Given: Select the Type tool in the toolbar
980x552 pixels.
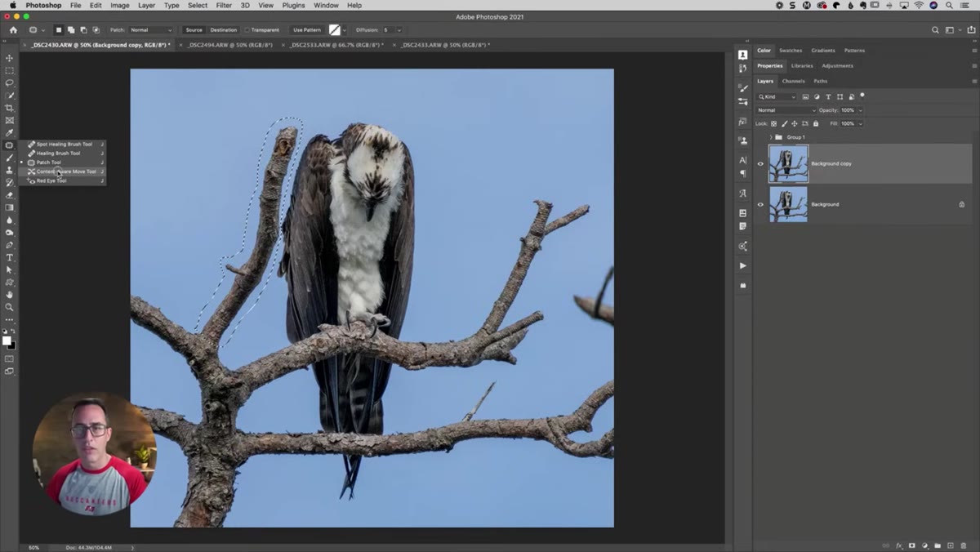Looking at the screenshot, I should coord(10,257).
